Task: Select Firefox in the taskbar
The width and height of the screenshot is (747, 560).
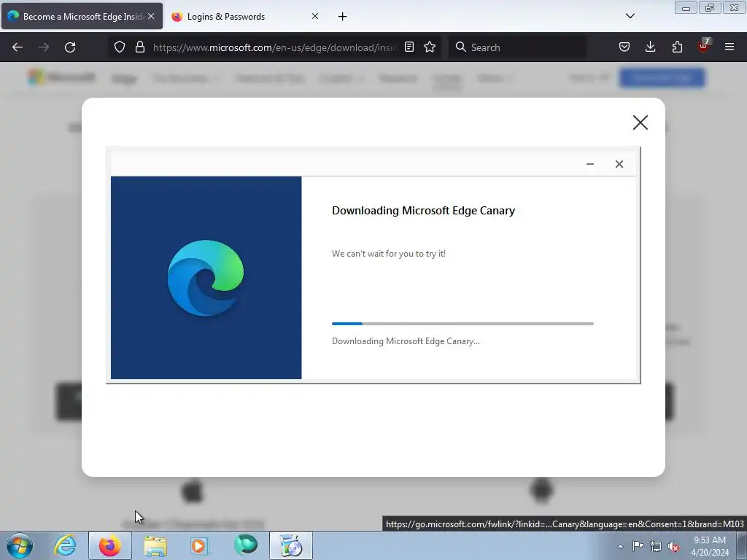Action: coord(110,545)
